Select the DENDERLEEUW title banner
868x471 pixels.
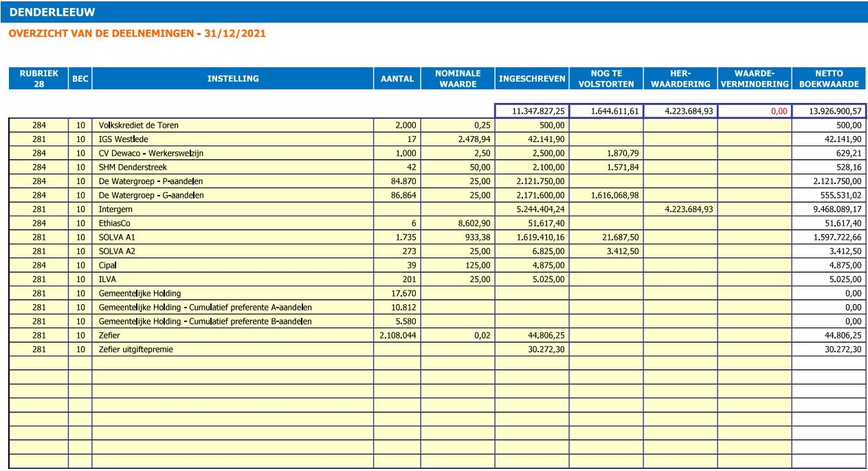(x=434, y=12)
